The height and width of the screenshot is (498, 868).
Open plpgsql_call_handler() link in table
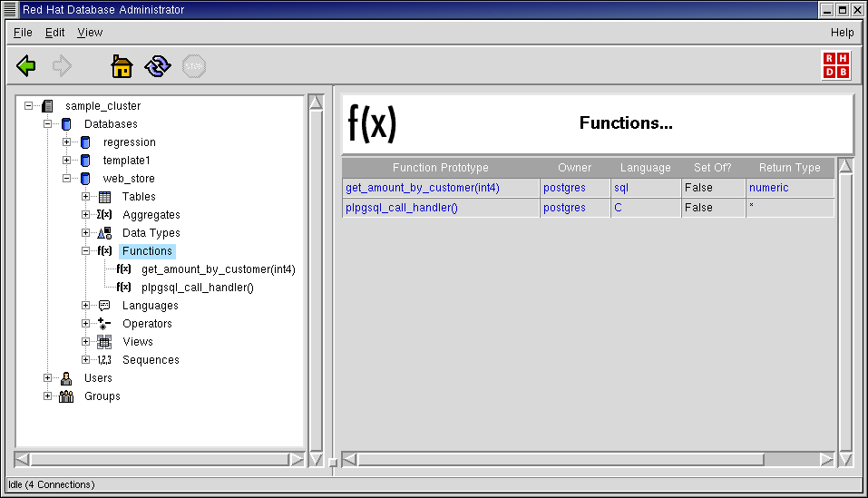click(x=401, y=208)
